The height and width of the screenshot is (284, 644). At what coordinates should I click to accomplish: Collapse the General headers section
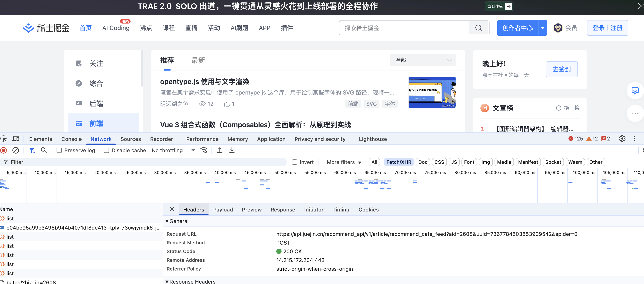pos(167,221)
